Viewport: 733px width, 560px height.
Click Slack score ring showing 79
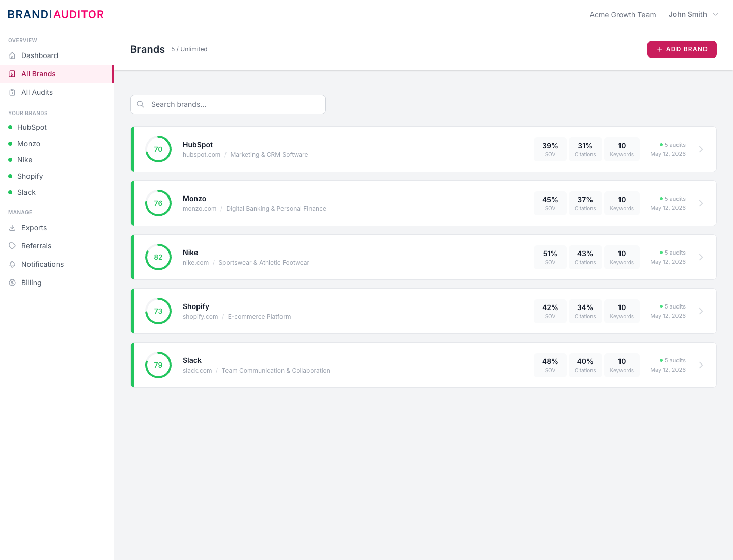click(x=158, y=365)
